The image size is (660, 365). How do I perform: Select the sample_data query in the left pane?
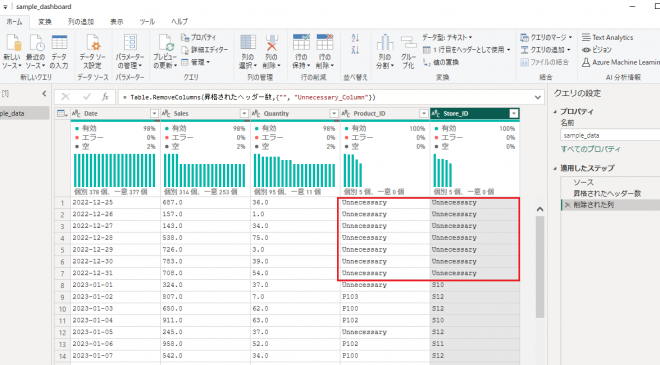click(x=24, y=113)
